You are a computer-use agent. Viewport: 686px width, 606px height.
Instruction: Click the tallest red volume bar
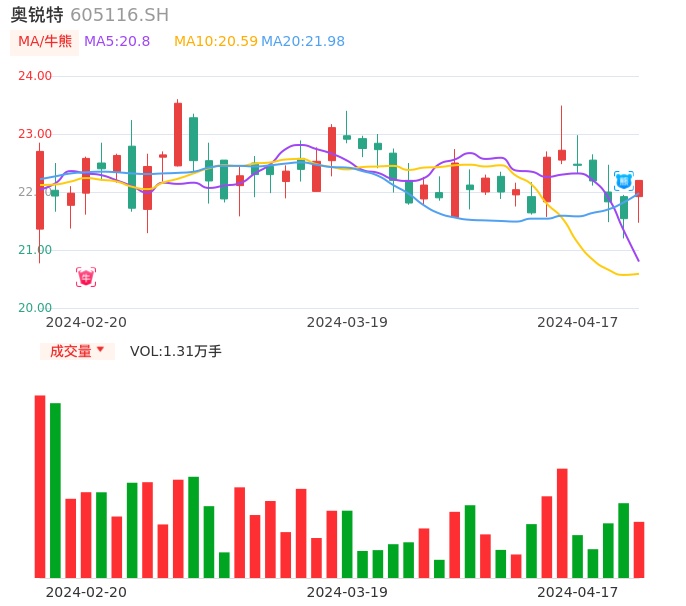(x=40, y=487)
